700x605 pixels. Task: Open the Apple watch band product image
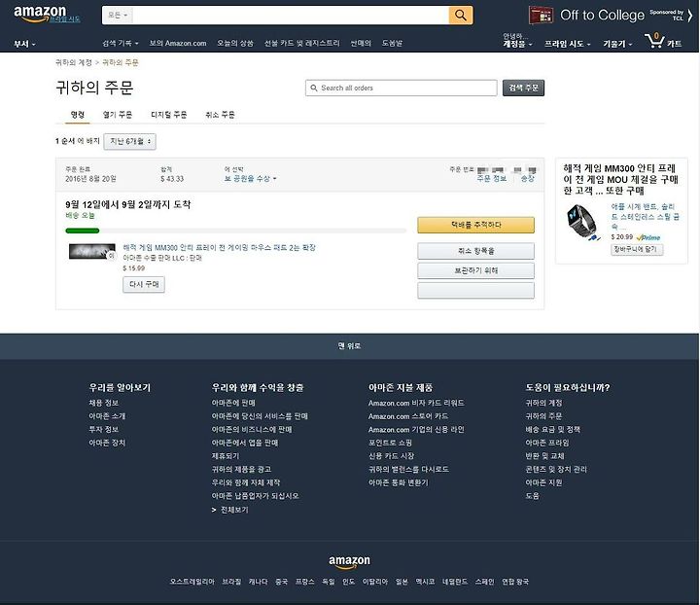(582, 222)
